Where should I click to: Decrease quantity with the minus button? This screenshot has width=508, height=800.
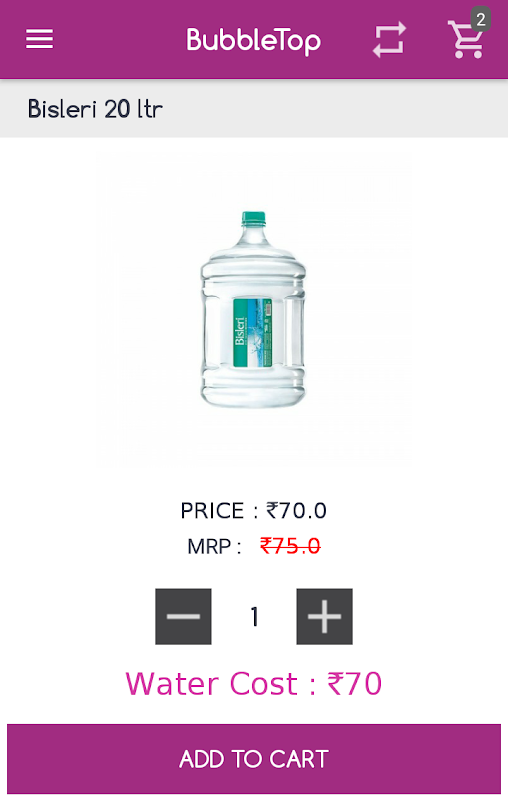pyautogui.click(x=183, y=616)
